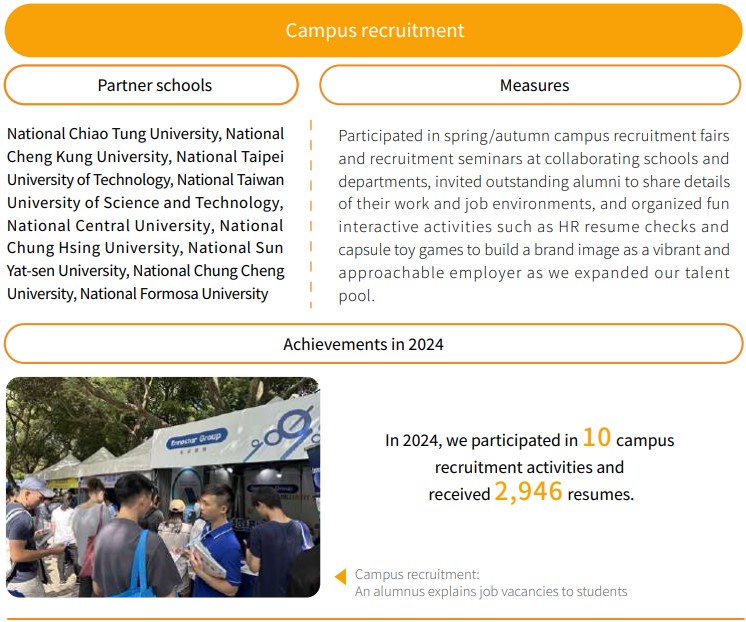Click the alumnus explains job vacancies caption
The height and width of the screenshot is (622, 746).
pos(490,591)
